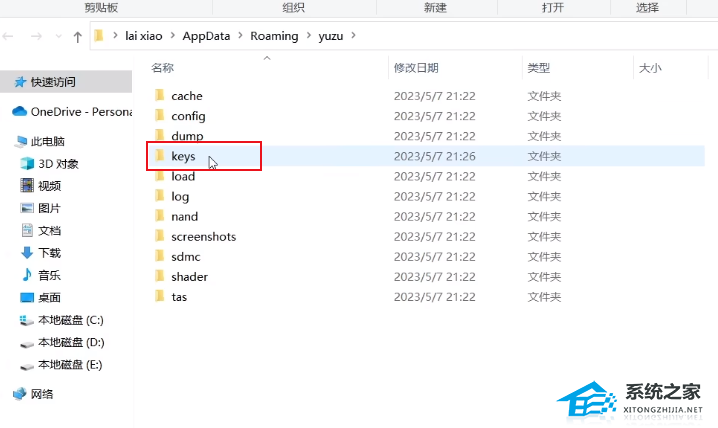Navigate to AppData breadcrumb

(x=206, y=36)
